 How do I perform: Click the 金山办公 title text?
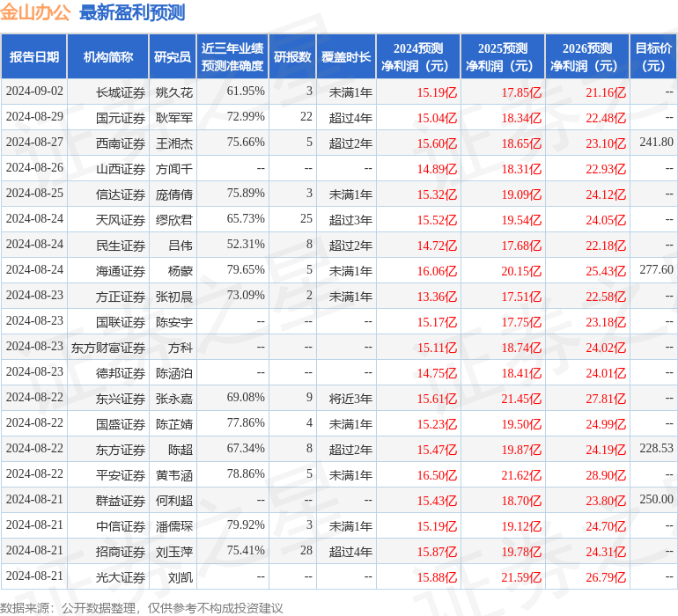(35, 12)
